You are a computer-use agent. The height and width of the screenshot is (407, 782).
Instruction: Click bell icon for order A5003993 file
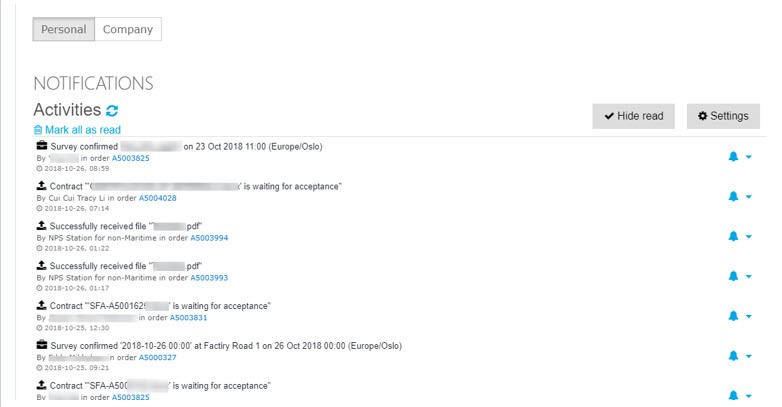coord(733,276)
